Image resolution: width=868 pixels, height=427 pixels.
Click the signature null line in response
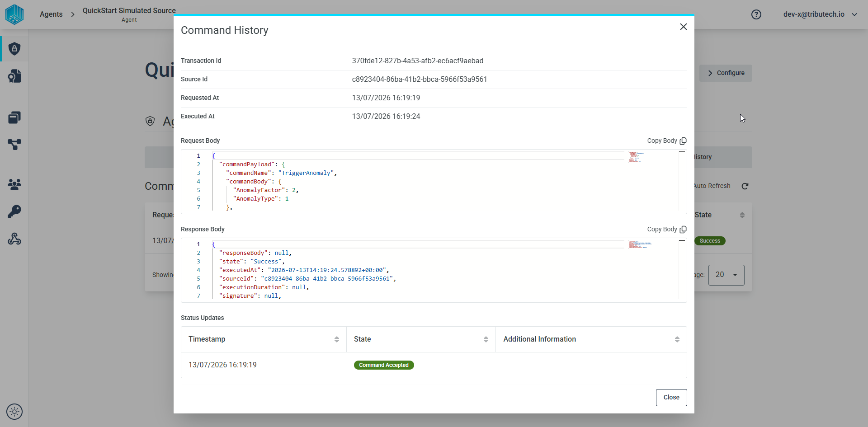[250, 296]
